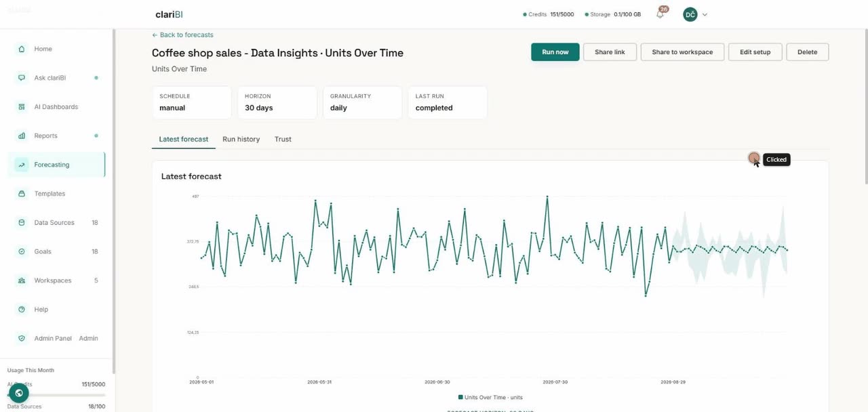This screenshot has height=412, width=868.
Task: Click the Last run completed card
Action: pos(448,102)
